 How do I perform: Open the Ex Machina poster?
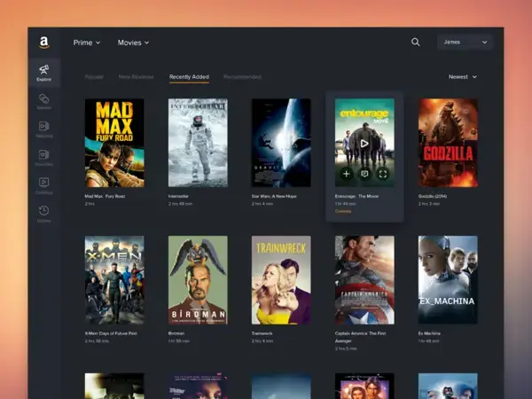tap(448, 280)
